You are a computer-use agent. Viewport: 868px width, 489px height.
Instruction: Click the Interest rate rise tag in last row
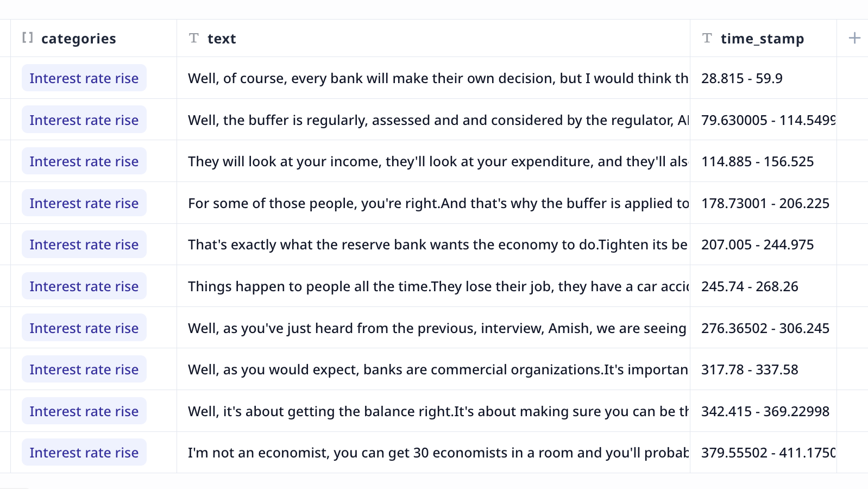[x=84, y=453]
